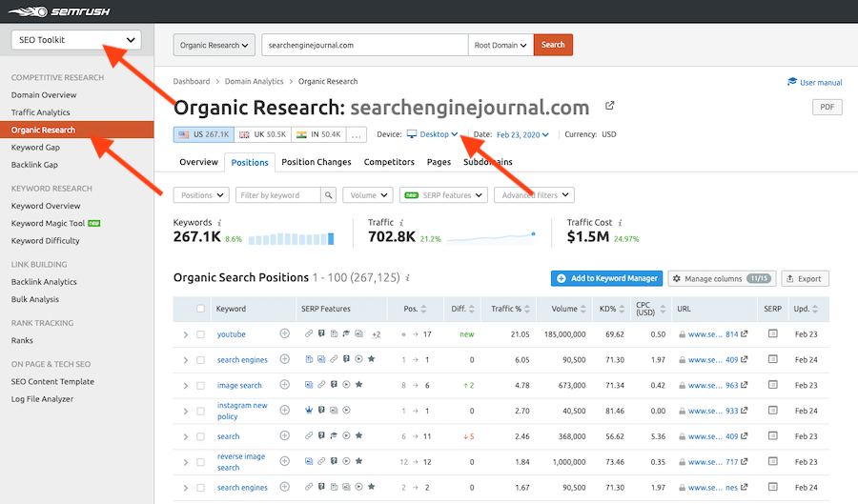858x504 pixels.
Task: Select the UK 50.5K database
Action: pyautogui.click(x=263, y=134)
